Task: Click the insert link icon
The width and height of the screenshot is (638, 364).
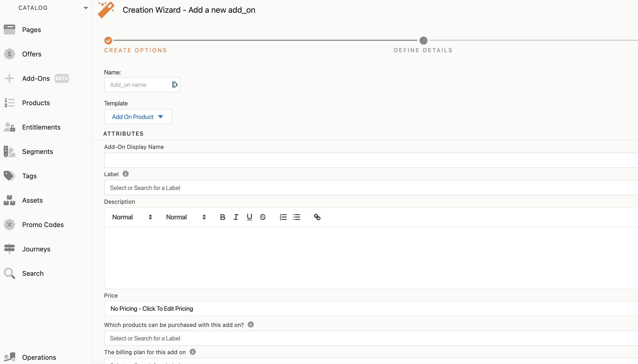Action: tap(317, 217)
